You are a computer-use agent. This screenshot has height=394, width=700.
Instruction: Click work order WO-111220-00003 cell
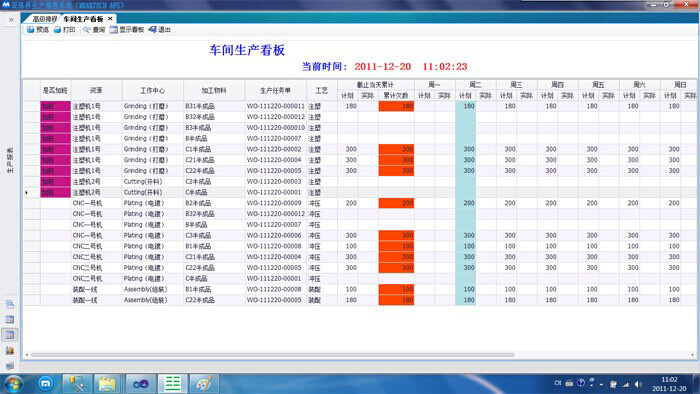click(x=275, y=182)
